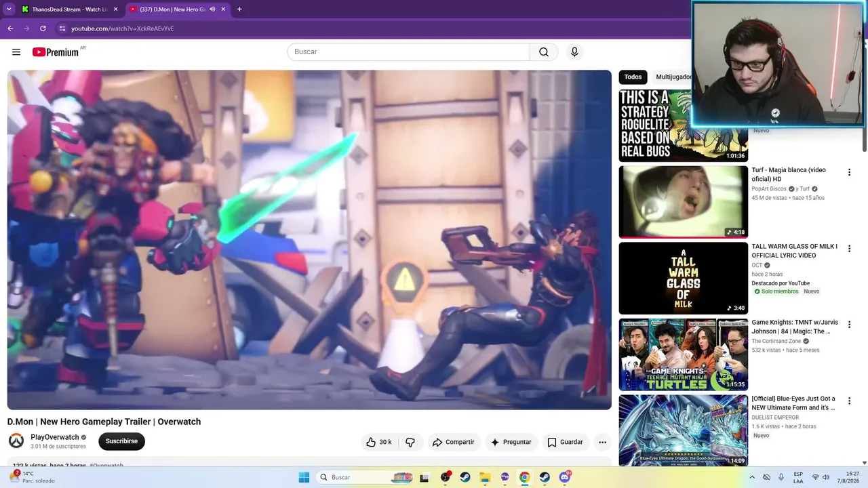Open the tab search dropdown
This screenshot has width=868, height=488.
(9, 9)
